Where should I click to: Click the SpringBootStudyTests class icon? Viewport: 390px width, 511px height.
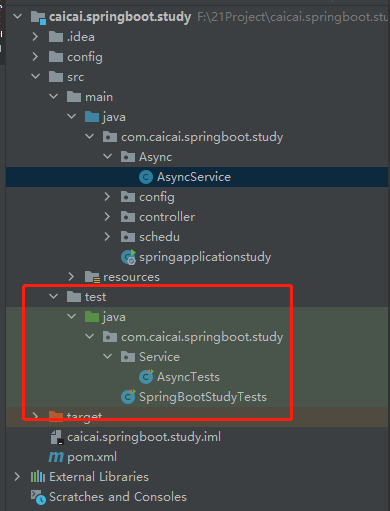(x=128, y=397)
